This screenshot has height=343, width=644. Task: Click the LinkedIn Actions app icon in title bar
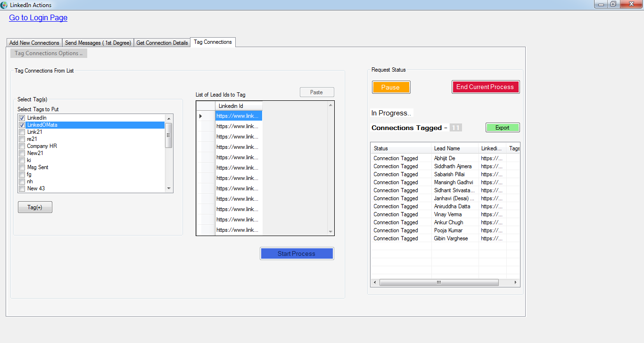[x=4, y=5]
